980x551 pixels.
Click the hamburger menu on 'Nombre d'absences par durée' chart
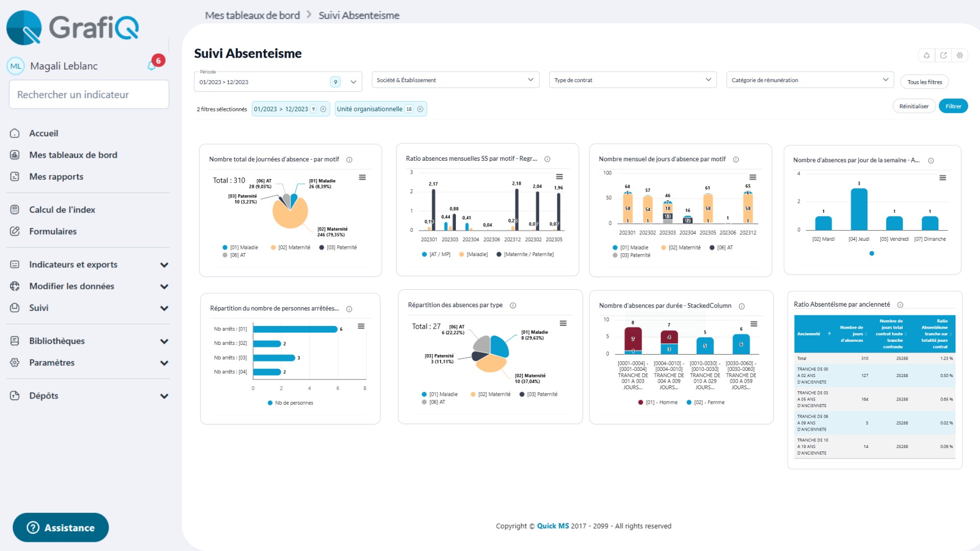[x=755, y=323]
